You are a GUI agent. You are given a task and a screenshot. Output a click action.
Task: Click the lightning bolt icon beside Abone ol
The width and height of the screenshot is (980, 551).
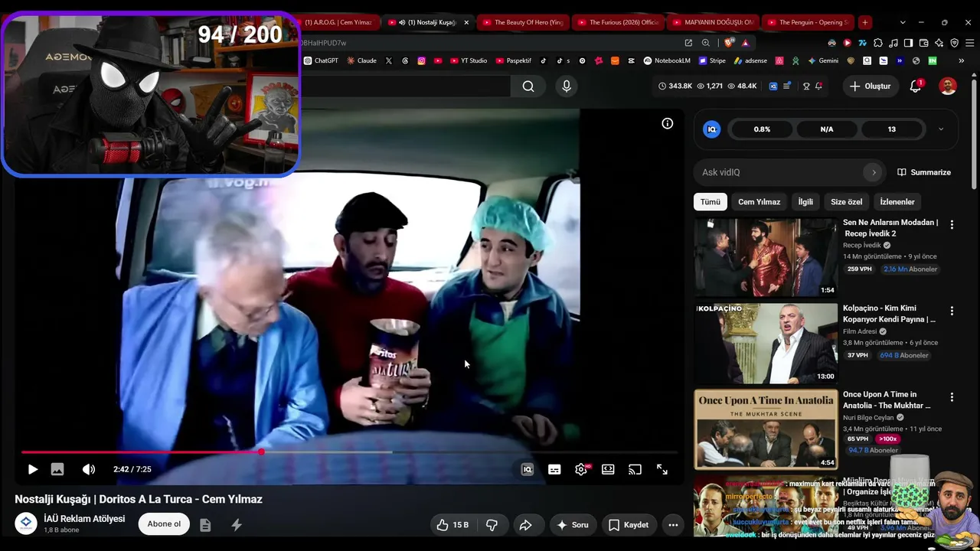click(237, 525)
